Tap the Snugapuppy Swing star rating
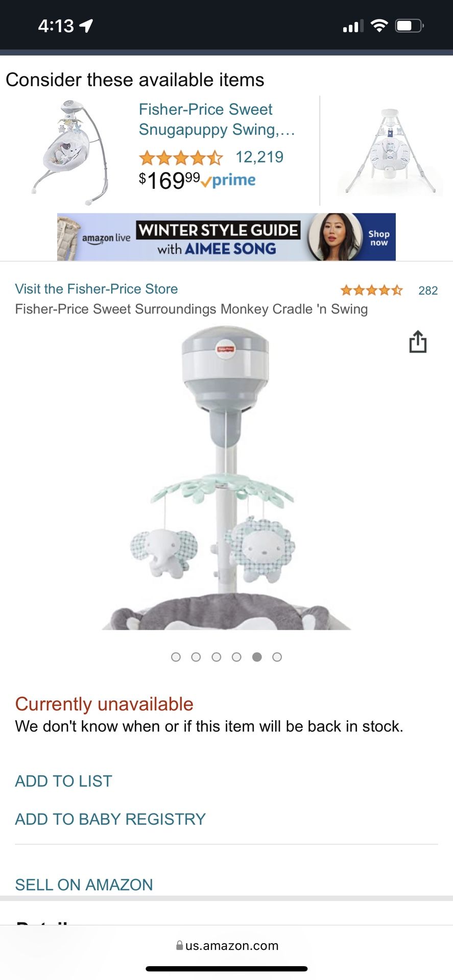 [x=181, y=158]
